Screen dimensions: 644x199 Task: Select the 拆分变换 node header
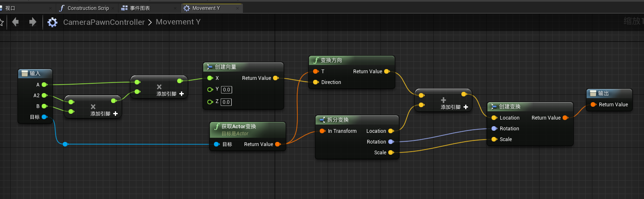click(357, 120)
